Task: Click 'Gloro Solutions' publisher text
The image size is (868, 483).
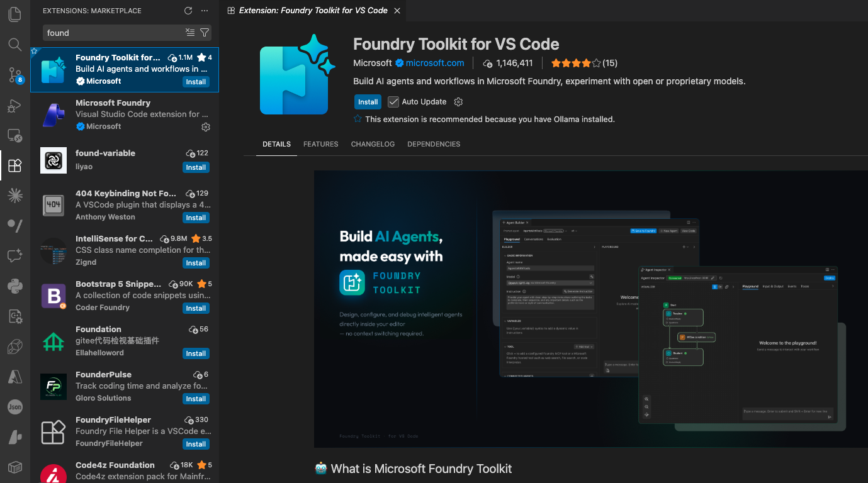Action: (103, 398)
